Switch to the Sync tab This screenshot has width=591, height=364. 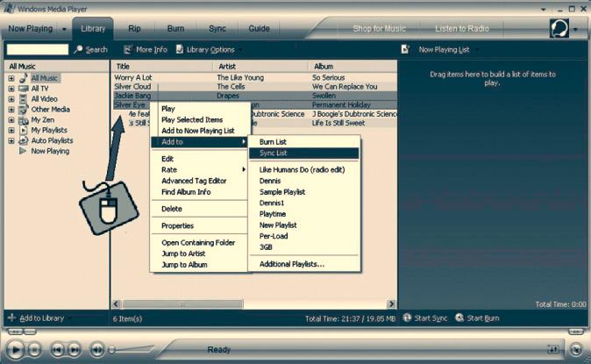coord(217,29)
